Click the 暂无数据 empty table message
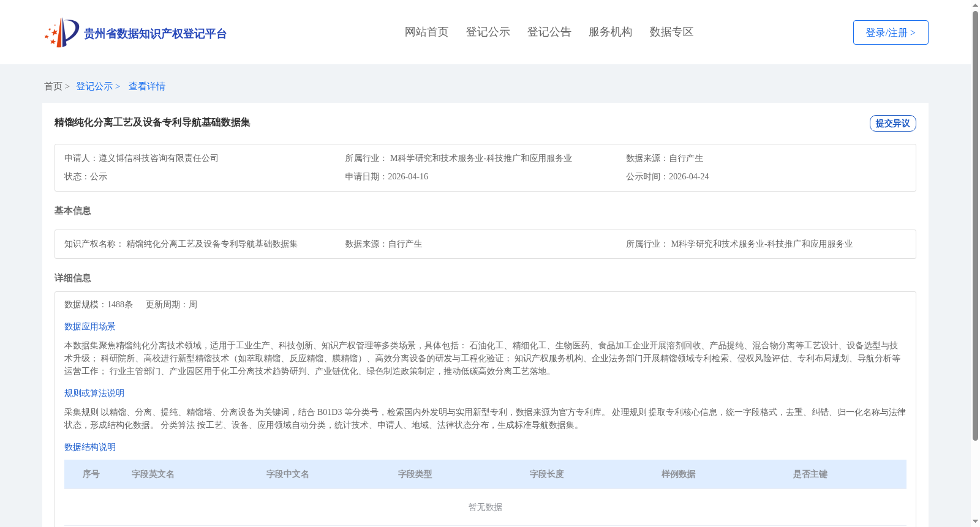The image size is (980, 527). click(485, 507)
